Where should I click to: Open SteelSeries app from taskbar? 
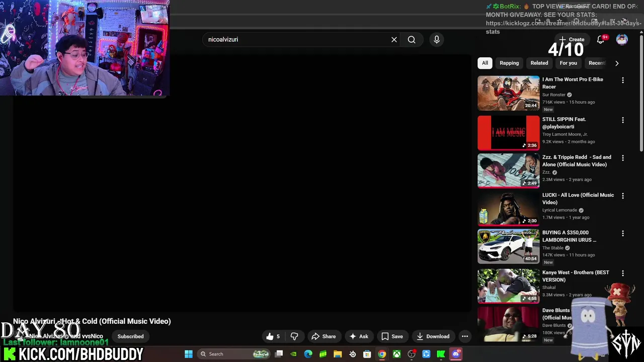(x=352, y=354)
